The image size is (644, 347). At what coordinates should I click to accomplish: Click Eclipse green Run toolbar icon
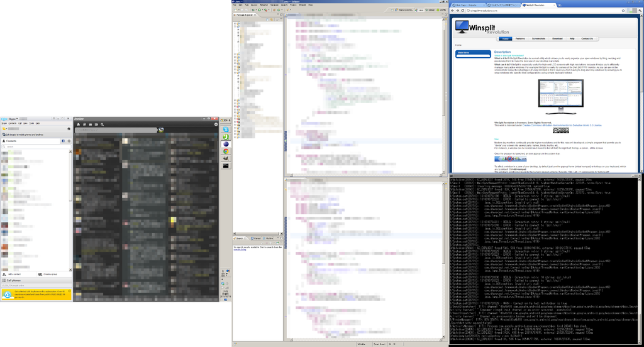point(259,10)
